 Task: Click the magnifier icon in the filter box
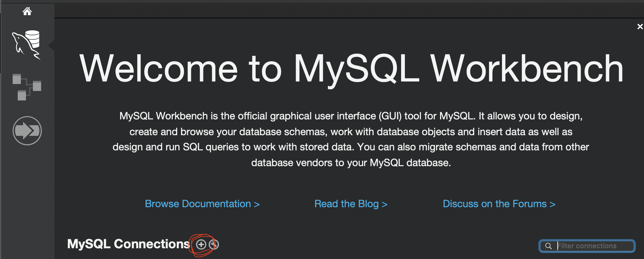pos(548,246)
